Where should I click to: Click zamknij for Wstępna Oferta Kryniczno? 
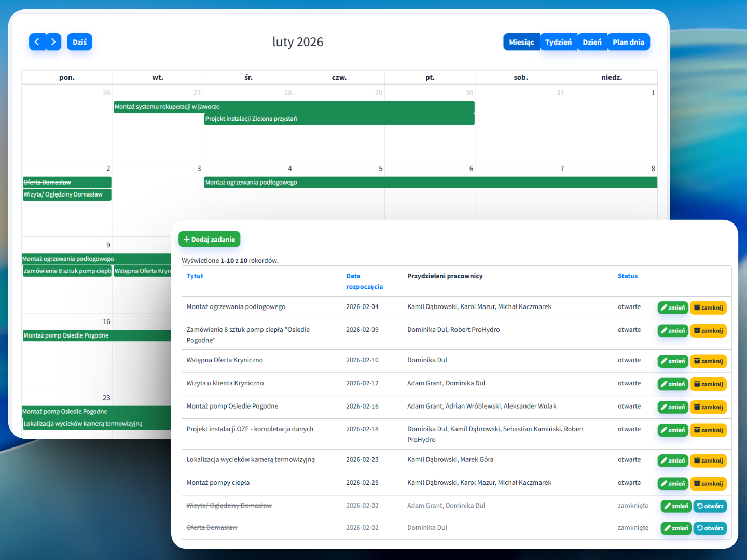pyautogui.click(x=708, y=361)
